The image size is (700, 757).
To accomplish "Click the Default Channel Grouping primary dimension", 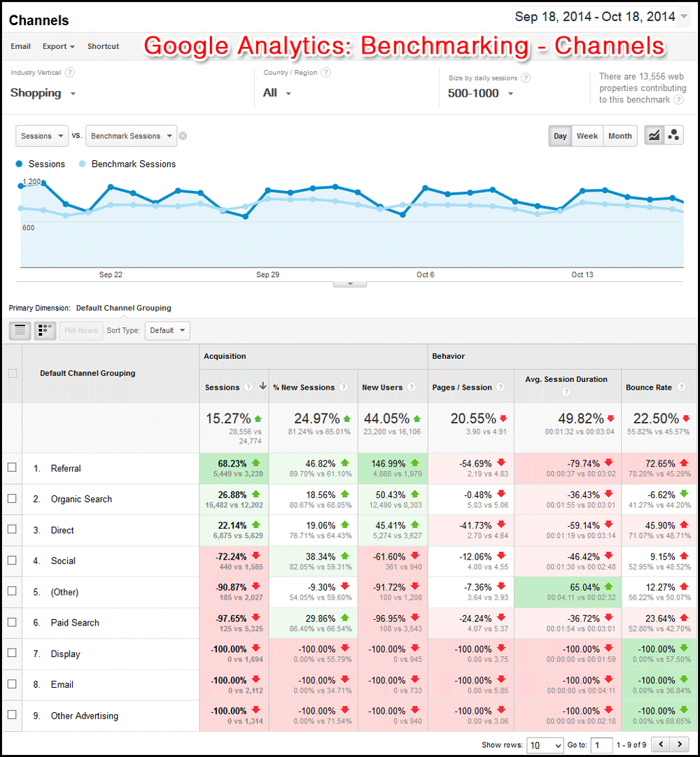I will [x=124, y=308].
